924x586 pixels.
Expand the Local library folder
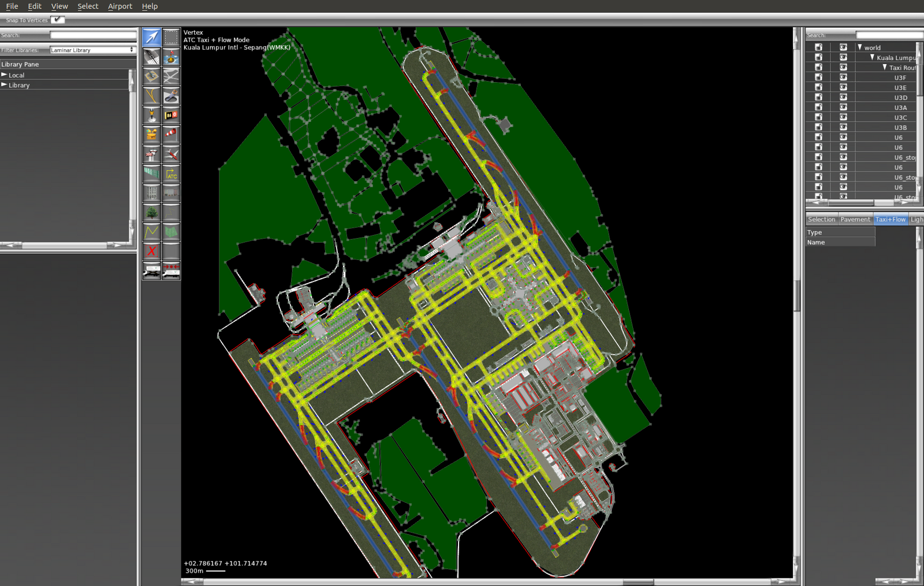coord(4,75)
